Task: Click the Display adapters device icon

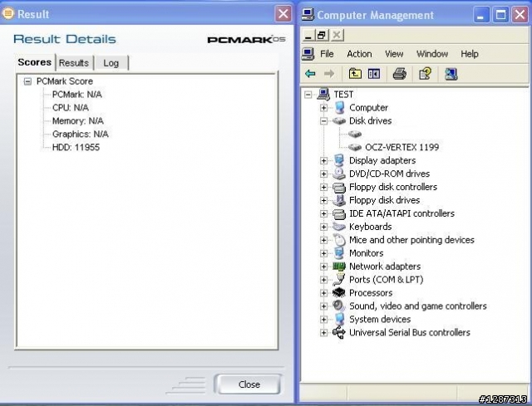Action: 339,160
